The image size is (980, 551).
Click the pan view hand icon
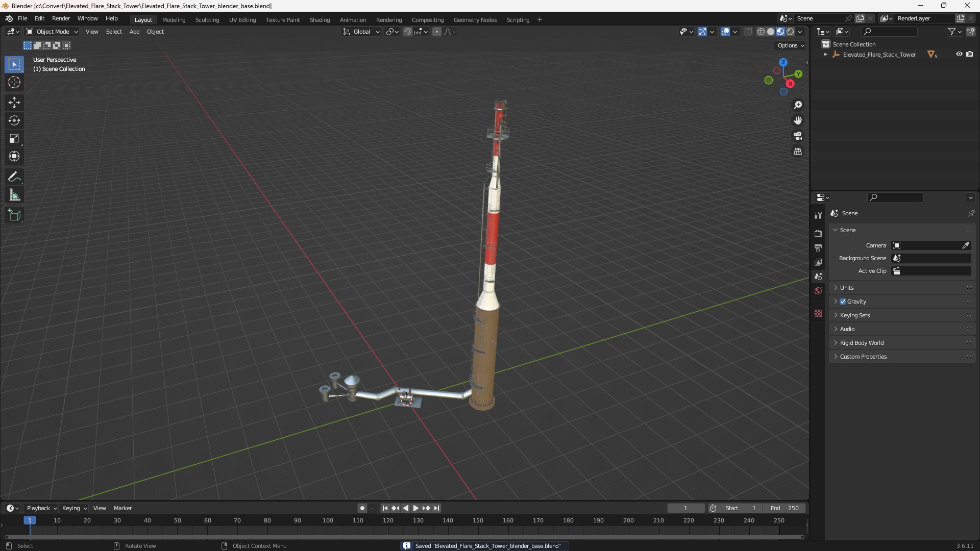(798, 120)
